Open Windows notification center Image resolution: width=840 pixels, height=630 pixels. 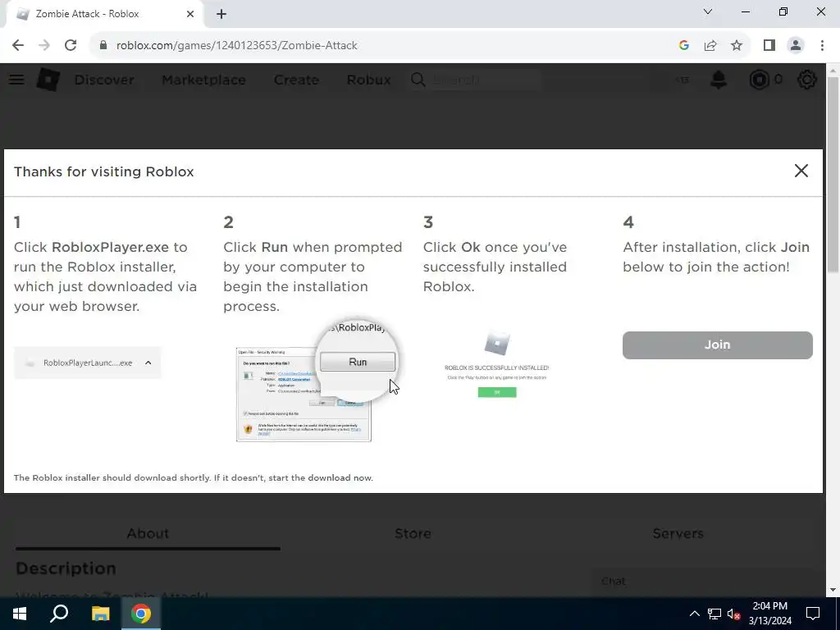coord(813,614)
